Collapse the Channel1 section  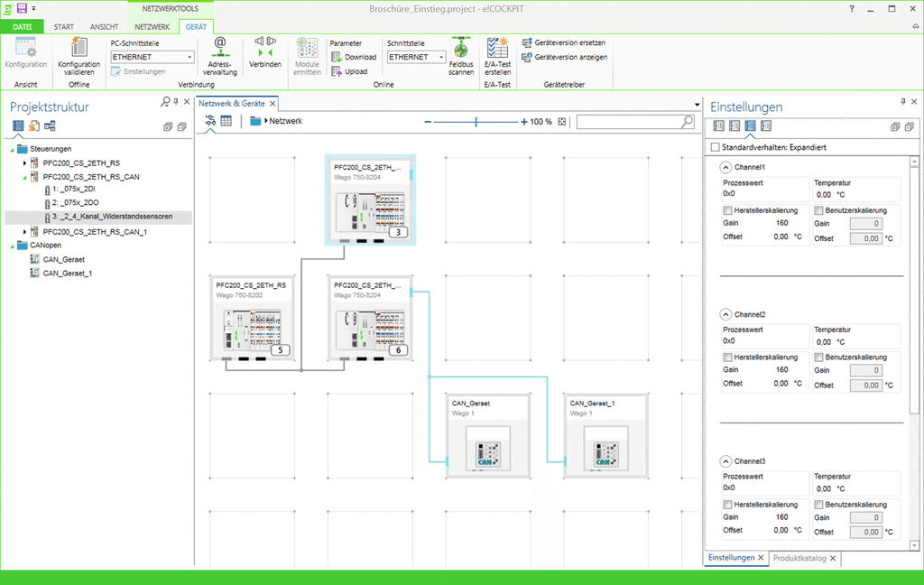pos(725,167)
